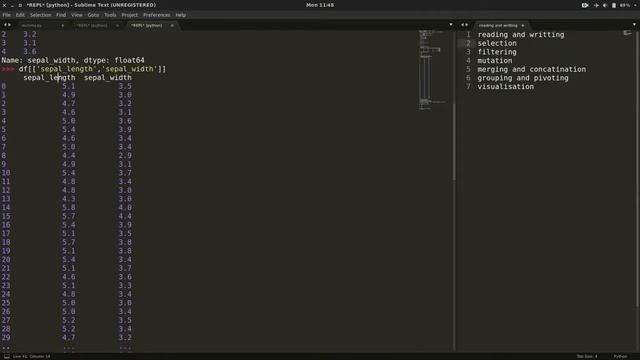The image size is (640, 360).
Task: Click sepal_length value 4.3 in row 13
Action: pos(69,199)
